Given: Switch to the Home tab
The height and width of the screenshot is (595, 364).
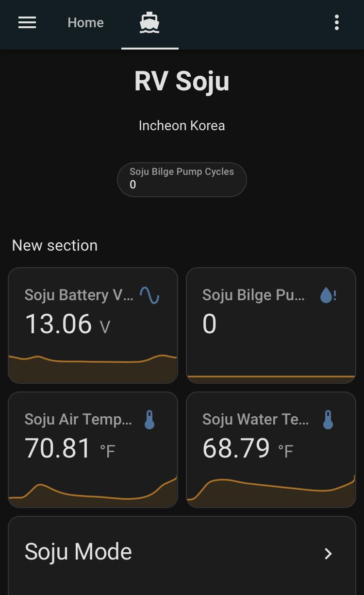Looking at the screenshot, I should click(x=85, y=23).
